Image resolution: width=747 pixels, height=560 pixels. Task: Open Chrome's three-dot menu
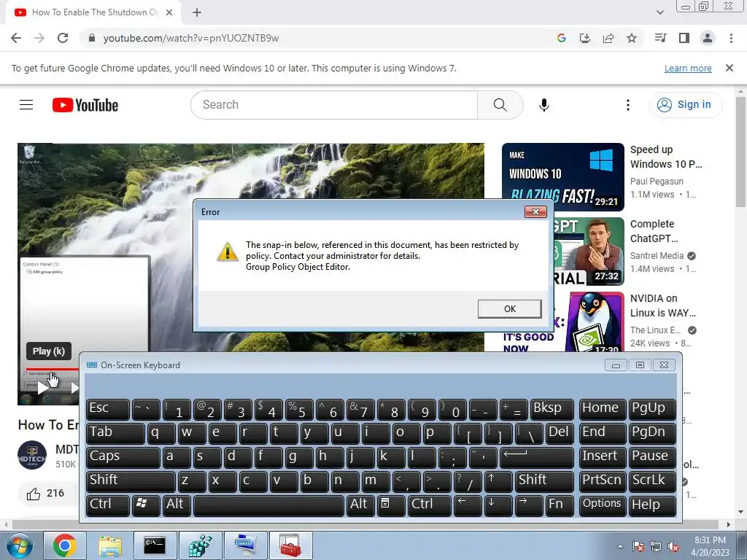(731, 38)
